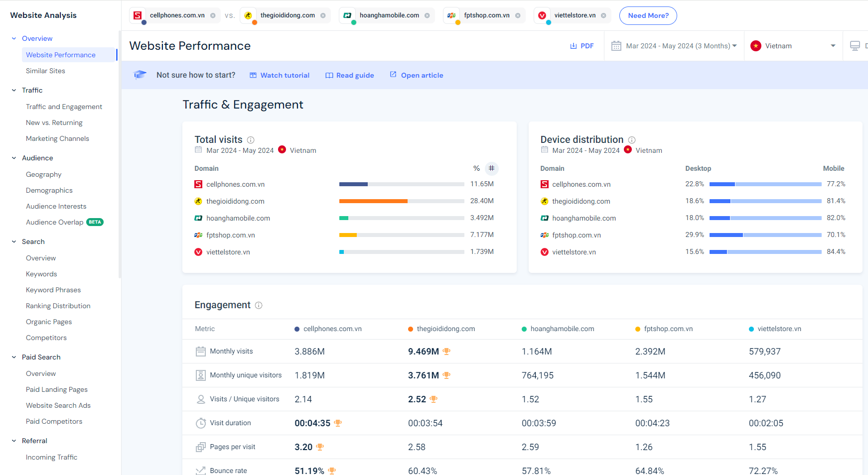Click the calendar icon in date picker
The height and width of the screenshot is (475, 868).
pos(616,46)
